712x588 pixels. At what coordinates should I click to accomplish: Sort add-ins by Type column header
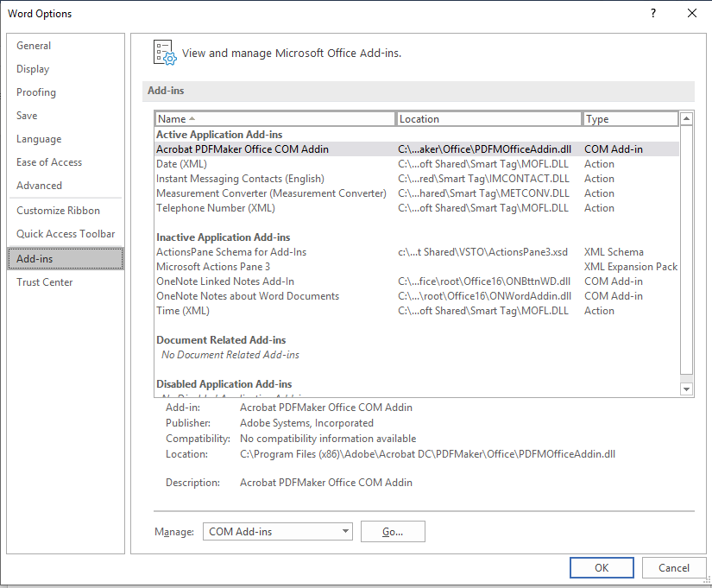tap(630, 119)
